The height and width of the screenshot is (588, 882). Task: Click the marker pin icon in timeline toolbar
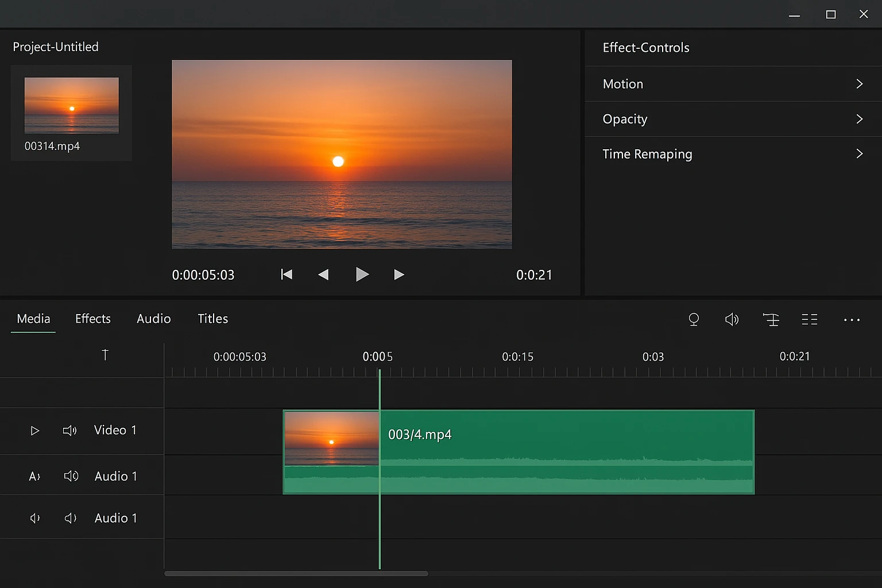coord(694,319)
